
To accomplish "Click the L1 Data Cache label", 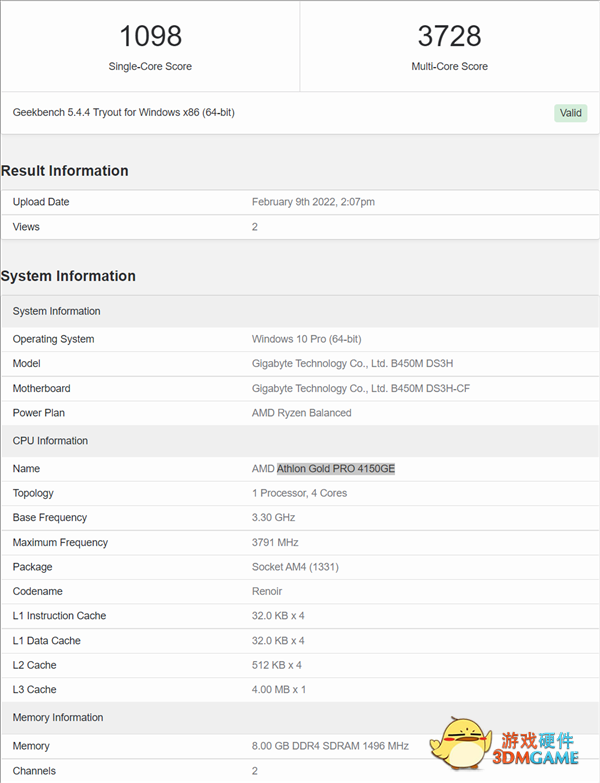I will pyautogui.click(x=46, y=641).
